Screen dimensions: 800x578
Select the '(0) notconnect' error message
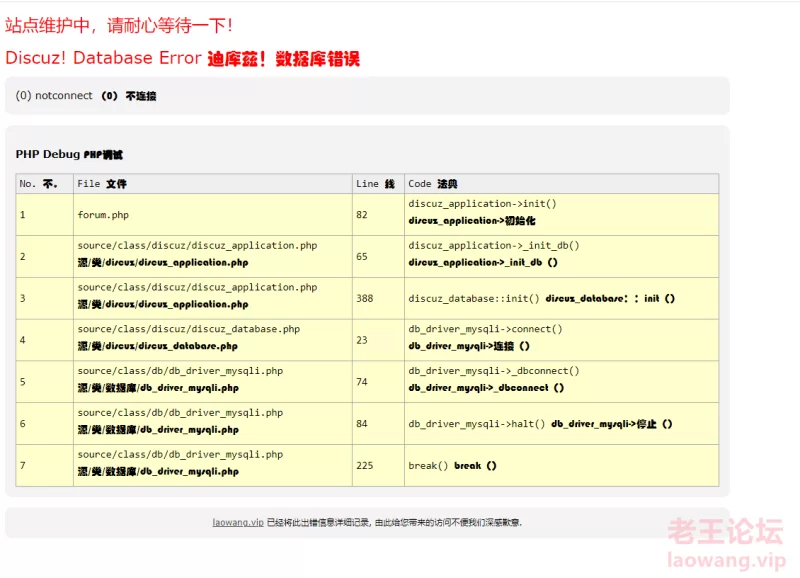point(54,95)
